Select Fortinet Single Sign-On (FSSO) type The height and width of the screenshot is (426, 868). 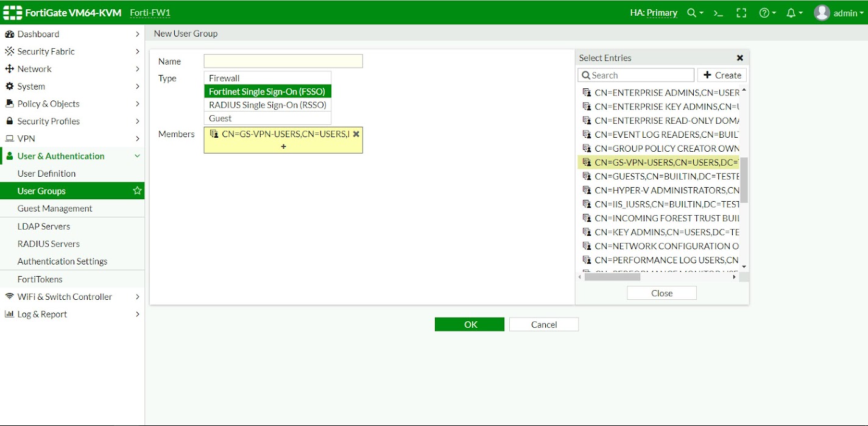pyautogui.click(x=267, y=91)
